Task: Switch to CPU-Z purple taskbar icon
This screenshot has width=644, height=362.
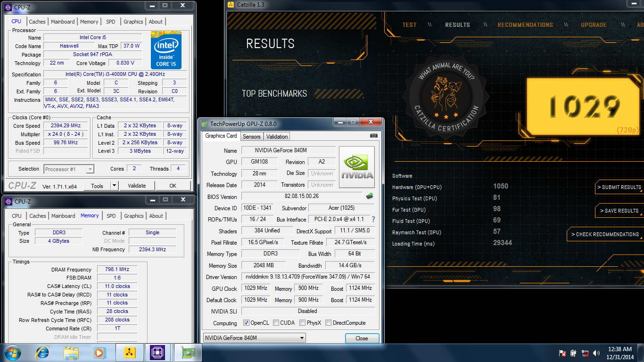Action: [158, 353]
